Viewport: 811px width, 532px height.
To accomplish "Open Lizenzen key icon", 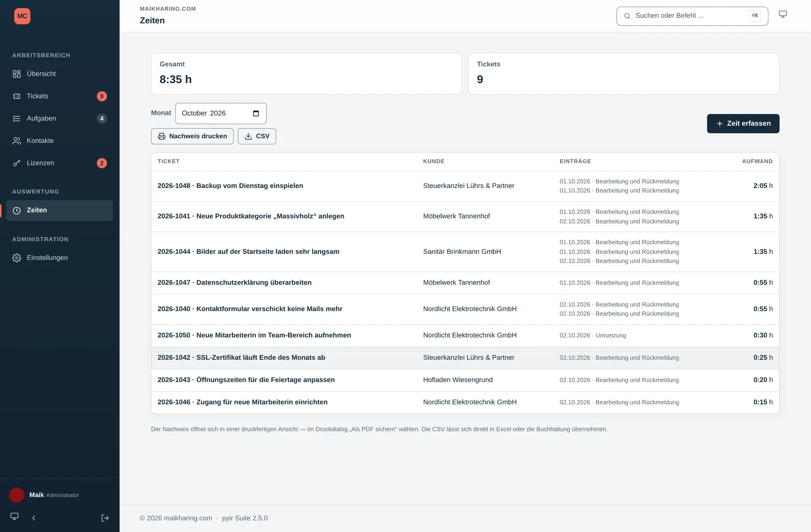I will (17, 163).
